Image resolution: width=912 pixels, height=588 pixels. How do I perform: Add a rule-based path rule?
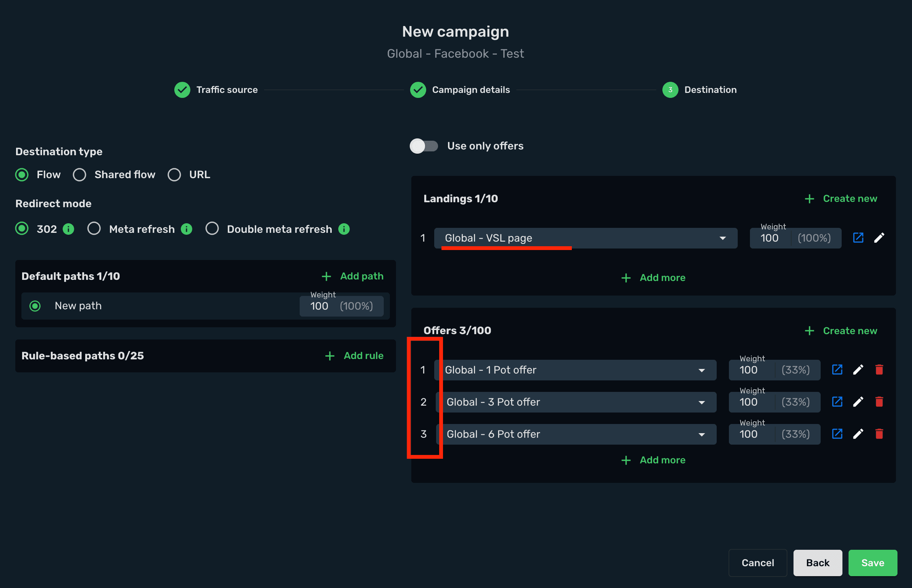(x=354, y=356)
